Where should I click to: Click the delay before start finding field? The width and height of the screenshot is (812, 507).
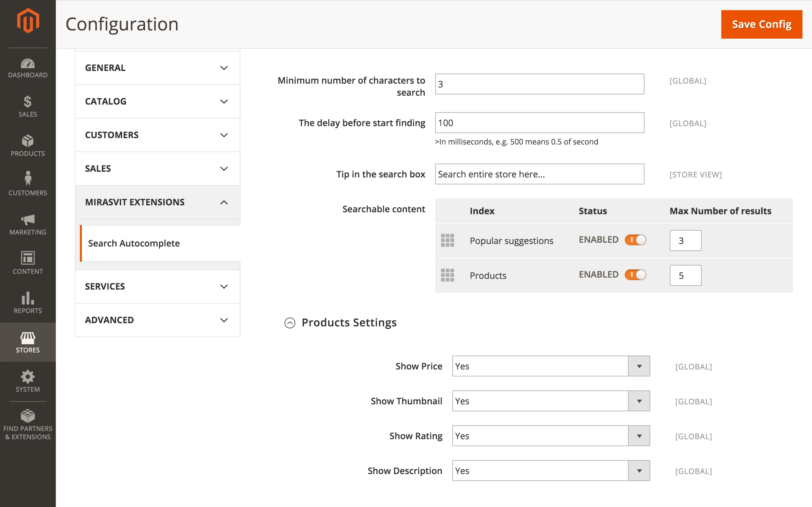click(539, 123)
